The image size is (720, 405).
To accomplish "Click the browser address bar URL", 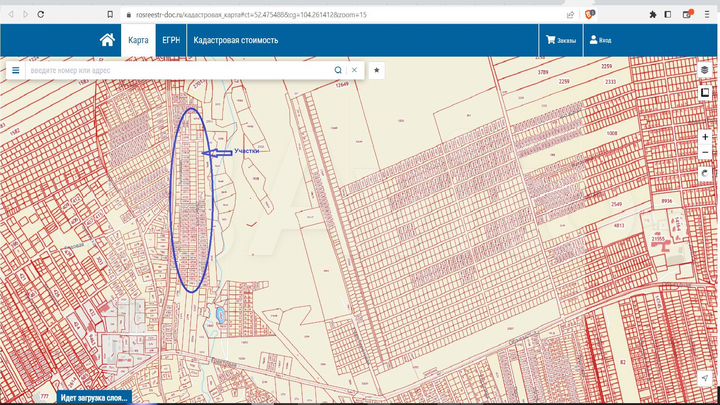I will [250, 15].
